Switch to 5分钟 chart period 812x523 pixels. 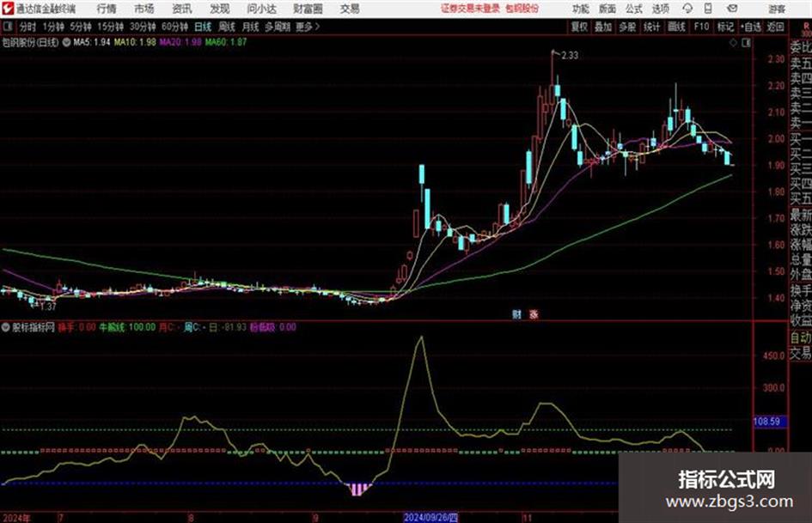[80, 27]
